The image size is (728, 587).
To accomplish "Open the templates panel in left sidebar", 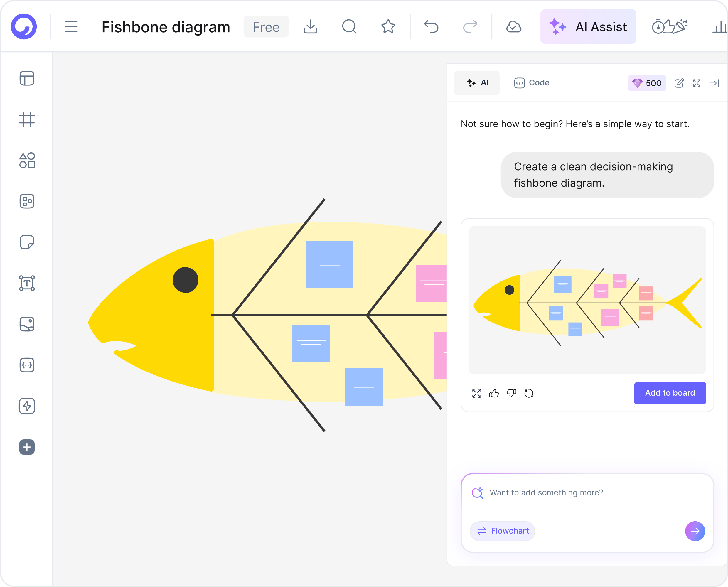I will coord(27,78).
